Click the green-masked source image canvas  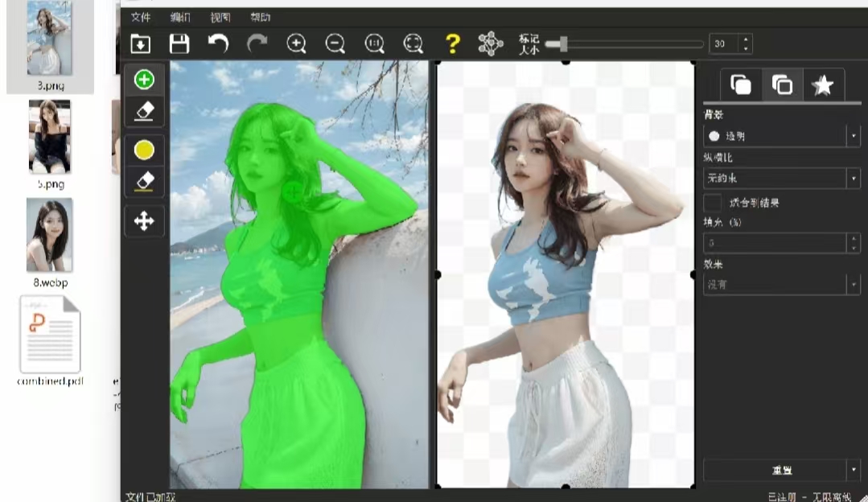tap(299, 274)
